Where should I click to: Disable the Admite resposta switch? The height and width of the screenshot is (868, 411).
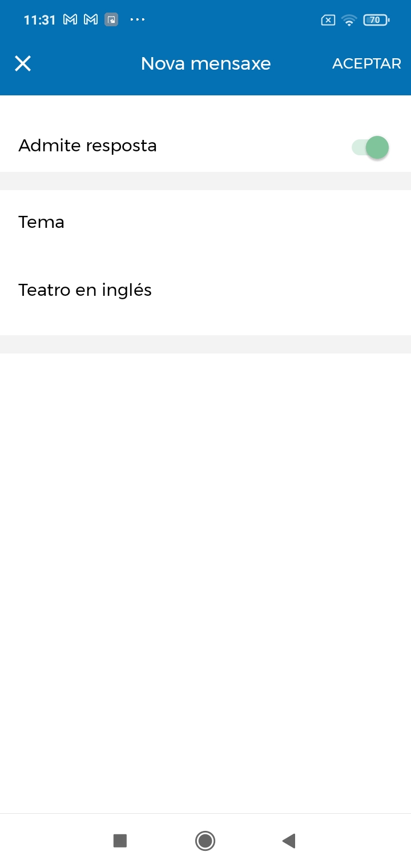click(x=370, y=147)
